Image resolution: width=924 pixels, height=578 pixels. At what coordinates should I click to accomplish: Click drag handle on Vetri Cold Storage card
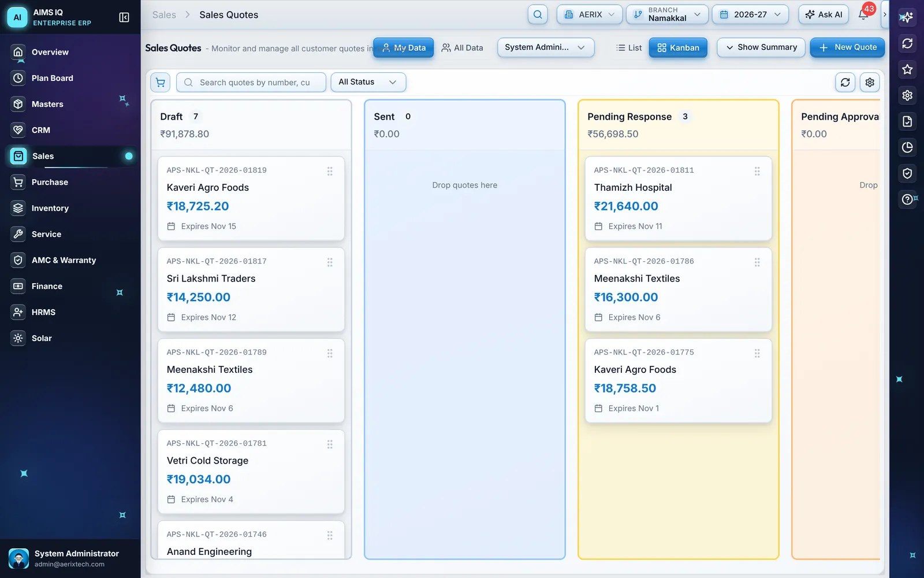(330, 444)
